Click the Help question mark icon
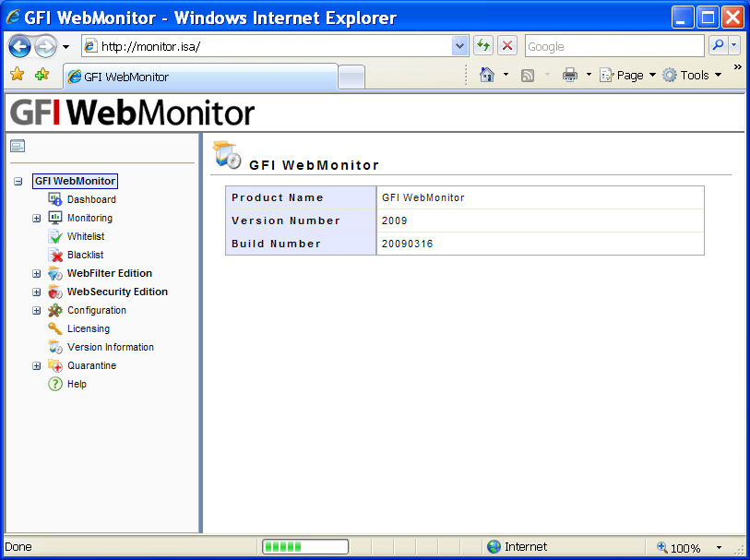Viewport: 750px width, 560px height. 55,384
